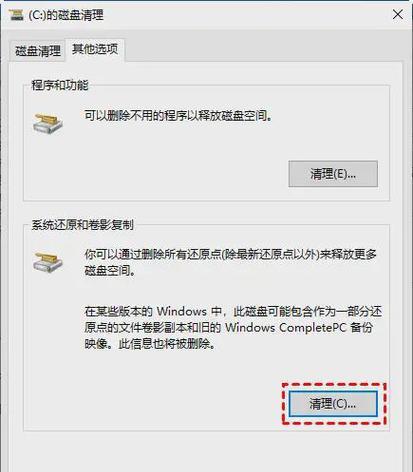Viewport: 413px width, 472px height.
Task: Click the highlighted 清理(C)... button
Action: pos(333,404)
